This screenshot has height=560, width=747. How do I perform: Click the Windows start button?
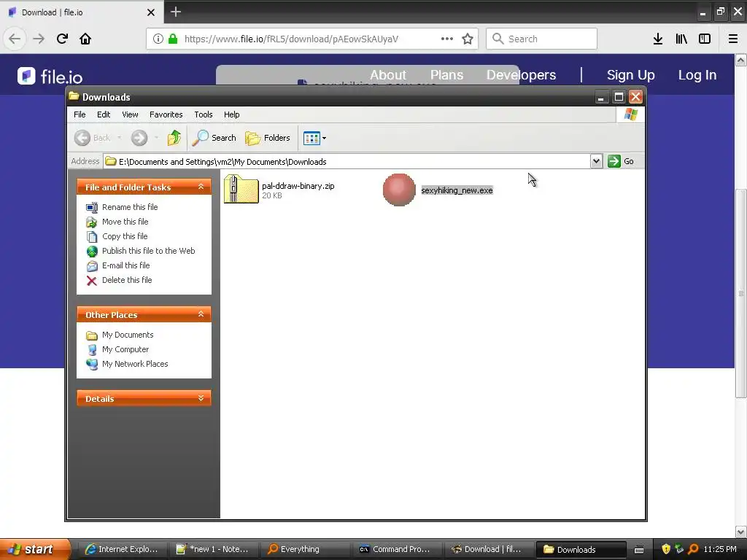(x=34, y=549)
